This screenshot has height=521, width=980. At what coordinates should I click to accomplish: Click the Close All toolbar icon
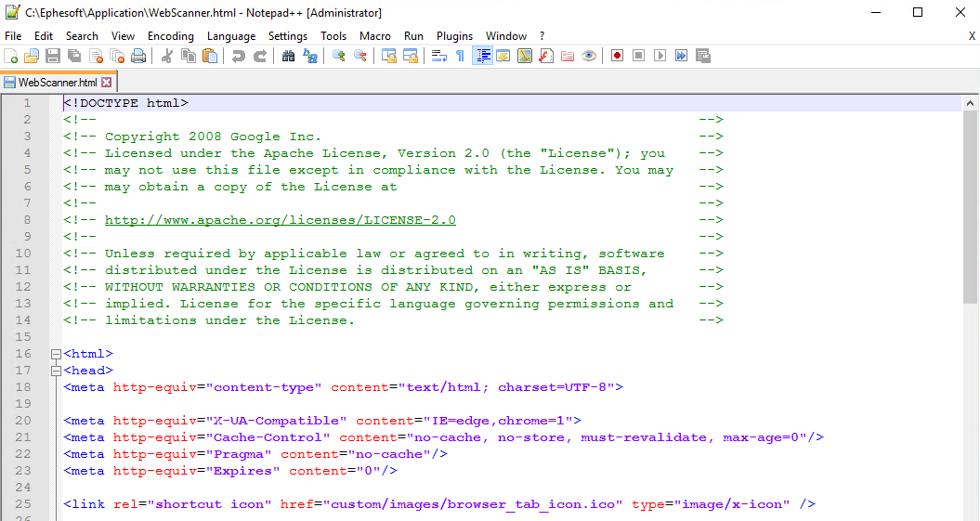[x=117, y=57]
